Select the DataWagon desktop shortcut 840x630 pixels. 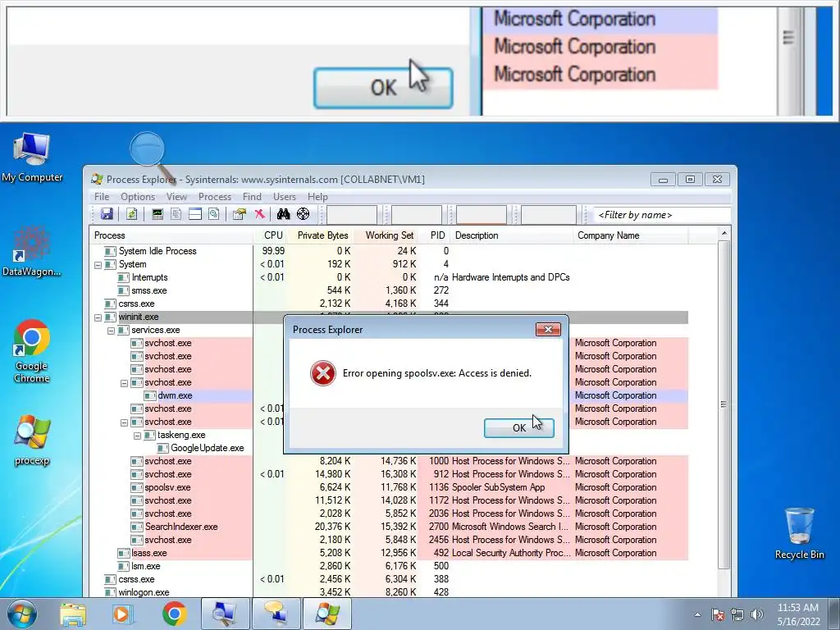32,252
